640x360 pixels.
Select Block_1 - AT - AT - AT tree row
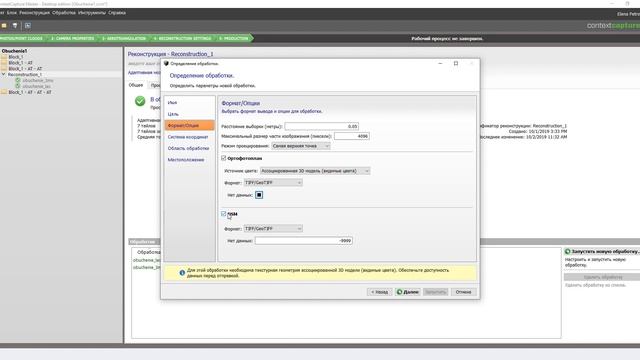(x=30, y=92)
